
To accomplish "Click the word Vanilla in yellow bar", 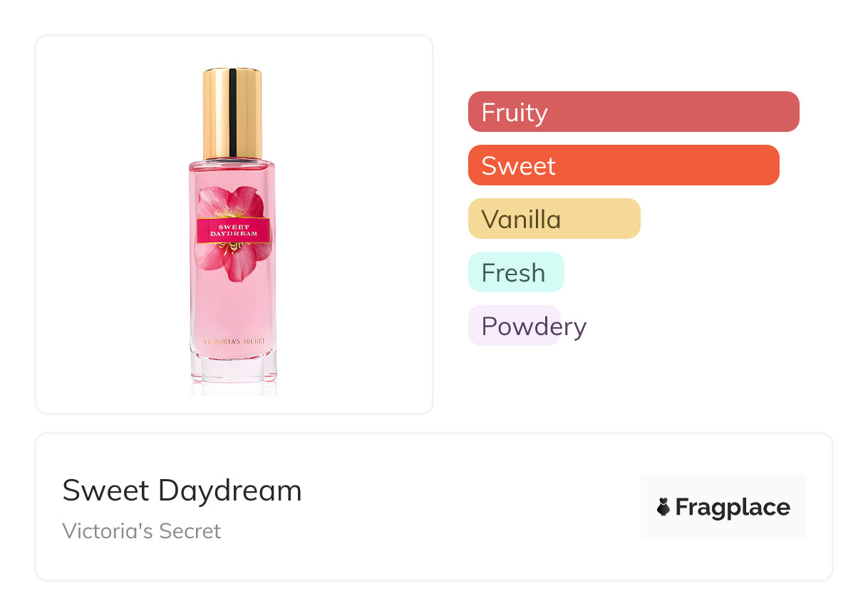I will coord(521,220).
